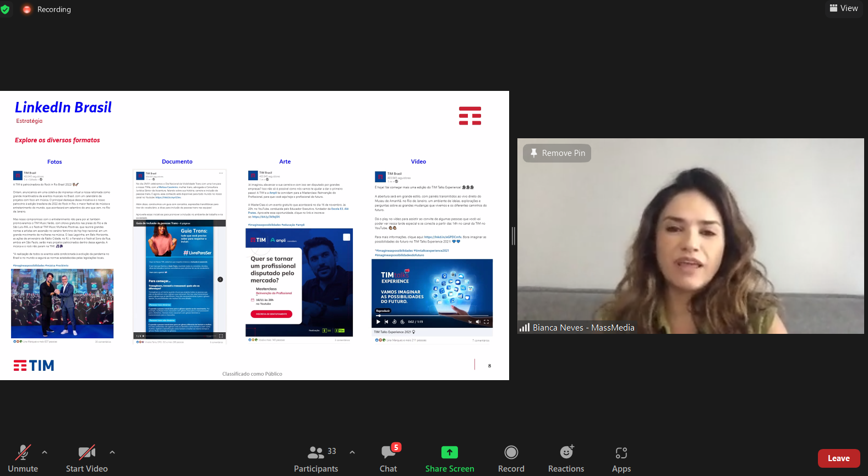The height and width of the screenshot is (476, 868).
Task: Expand audio options arrow next to Unmute
Action: coord(45,452)
